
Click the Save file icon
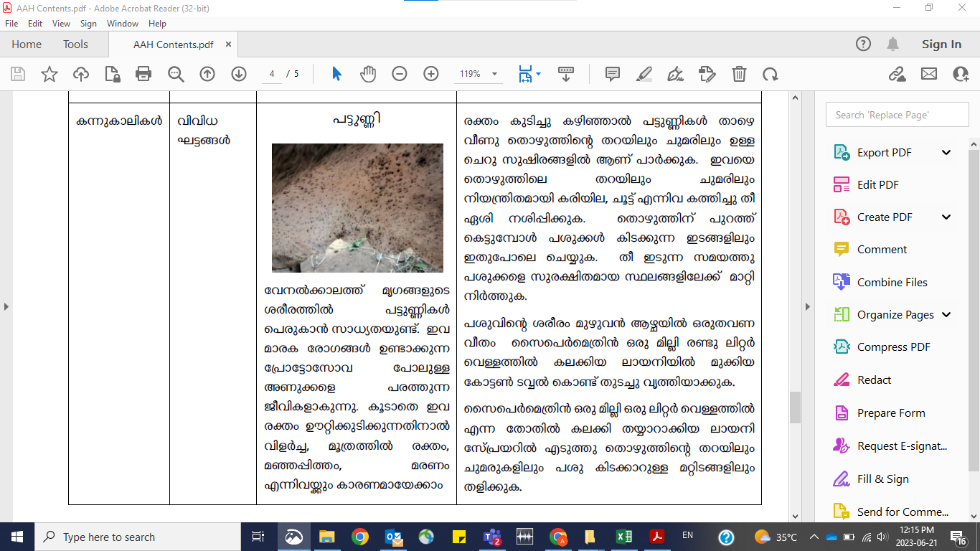point(18,74)
